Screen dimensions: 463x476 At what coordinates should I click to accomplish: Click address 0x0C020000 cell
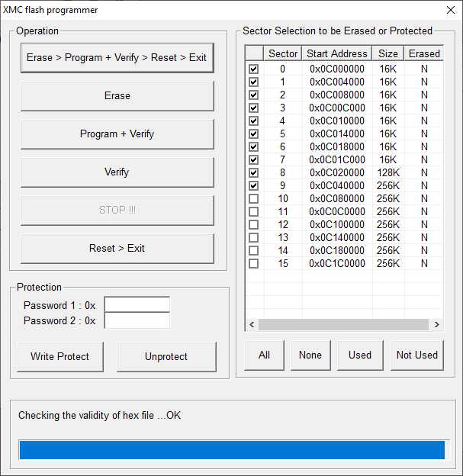(x=337, y=172)
